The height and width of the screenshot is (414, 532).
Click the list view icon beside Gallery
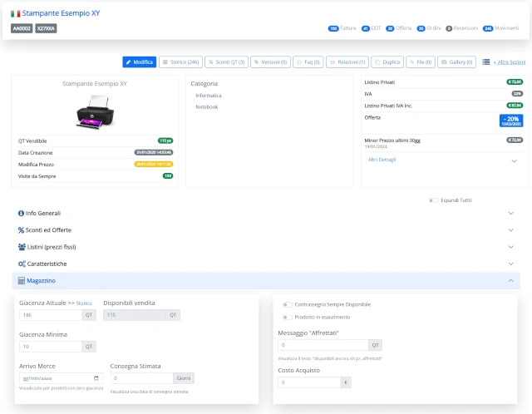click(485, 62)
